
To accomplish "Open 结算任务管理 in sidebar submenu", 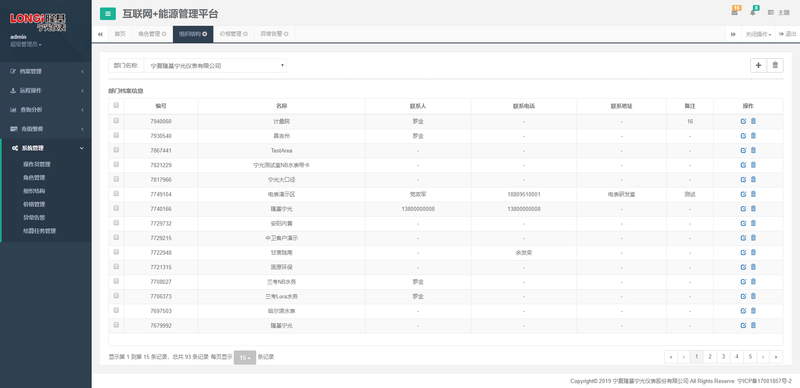I will (x=39, y=231).
